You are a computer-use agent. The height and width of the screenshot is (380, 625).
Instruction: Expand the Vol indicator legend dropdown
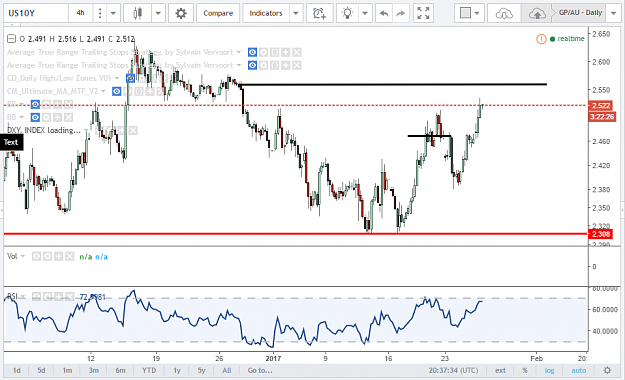coord(23,256)
